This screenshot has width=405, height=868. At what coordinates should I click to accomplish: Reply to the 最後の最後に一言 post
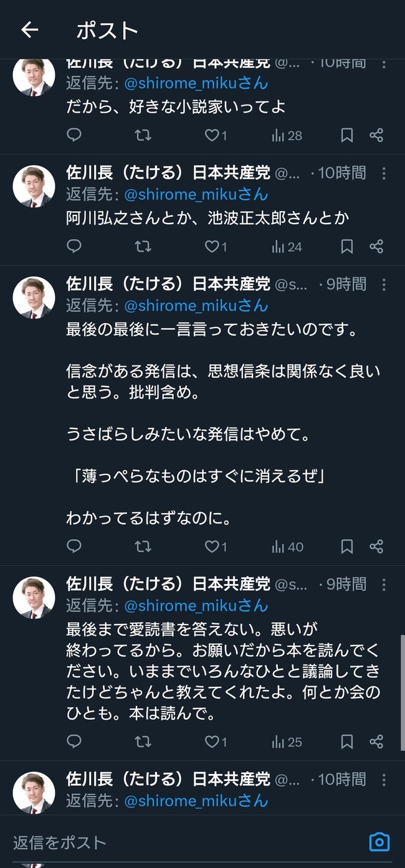74,547
